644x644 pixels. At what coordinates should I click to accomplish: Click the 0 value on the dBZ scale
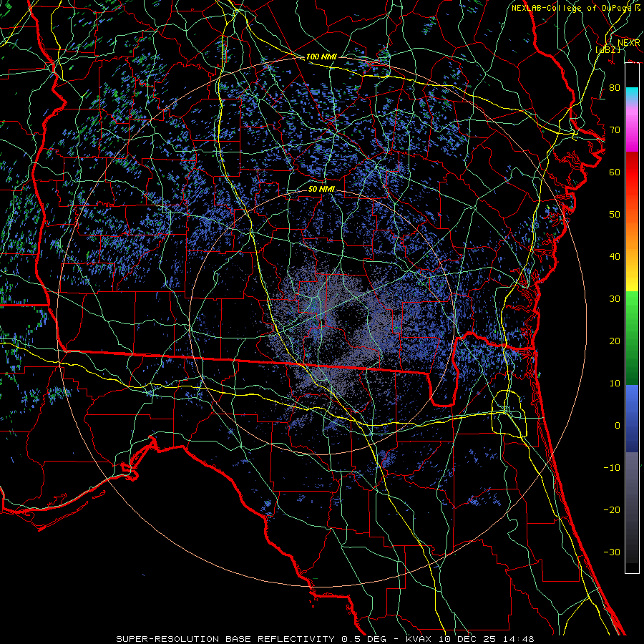click(618, 426)
